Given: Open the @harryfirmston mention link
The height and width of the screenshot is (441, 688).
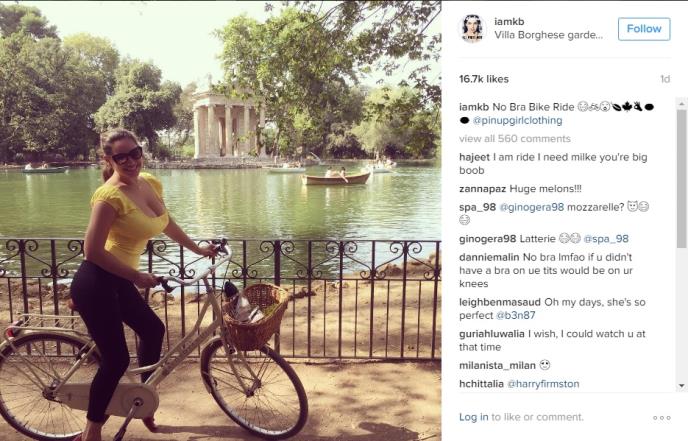Looking at the screenshot, I should [543, 384].
